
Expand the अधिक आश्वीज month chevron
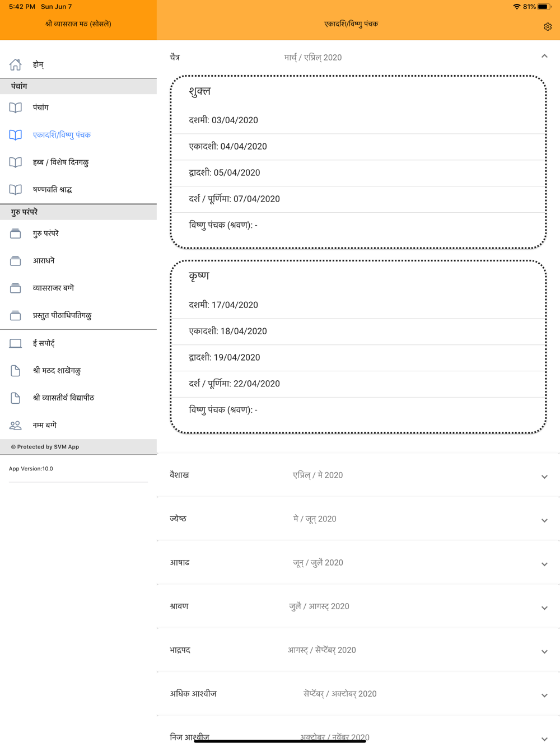[x=544, y=695]
